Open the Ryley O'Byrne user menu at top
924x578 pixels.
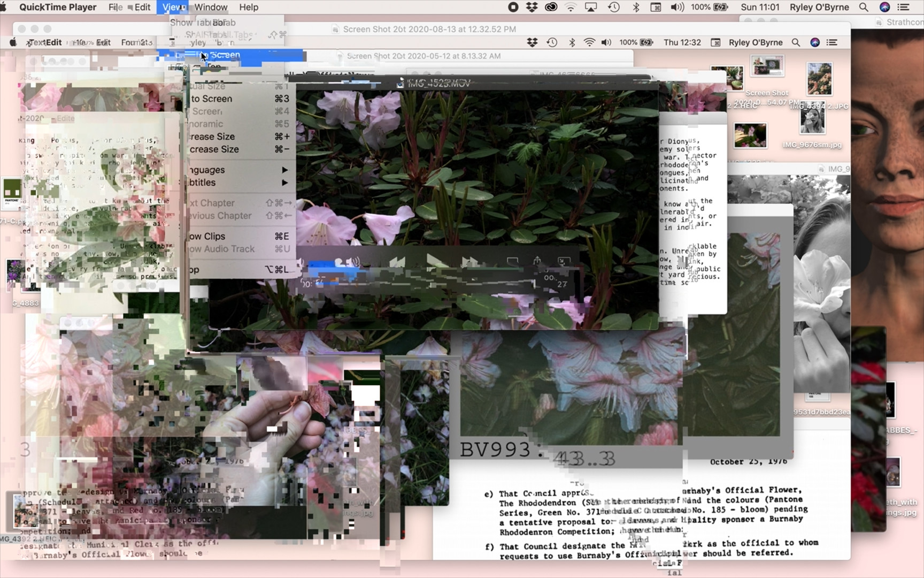819,7
